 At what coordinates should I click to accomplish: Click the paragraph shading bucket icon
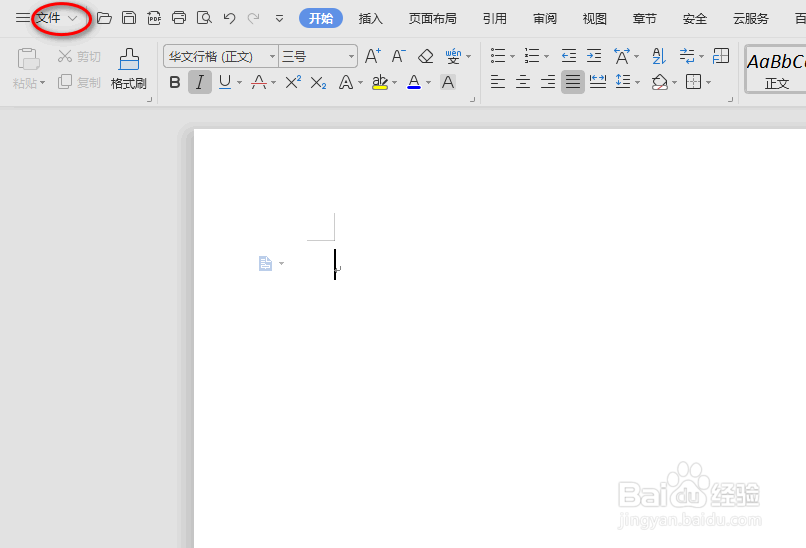[x=660, y=82]
